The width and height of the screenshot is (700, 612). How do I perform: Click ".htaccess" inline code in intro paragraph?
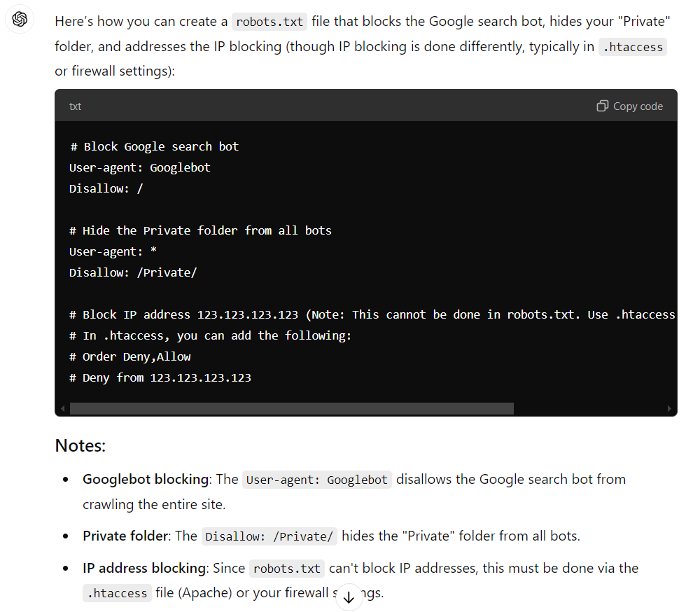click(x=633, y=47)
